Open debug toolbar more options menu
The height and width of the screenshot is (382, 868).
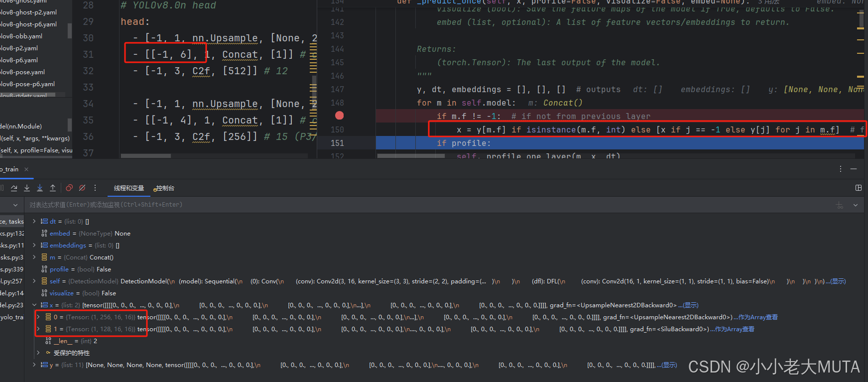click(x=95, y=188)
